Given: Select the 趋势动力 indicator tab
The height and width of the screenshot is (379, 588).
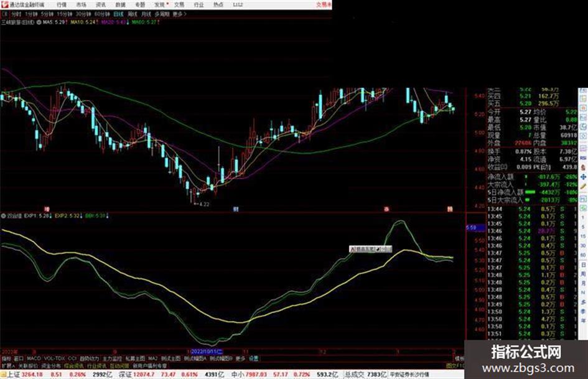Looking at the screenshot, I should pos(89,358).
